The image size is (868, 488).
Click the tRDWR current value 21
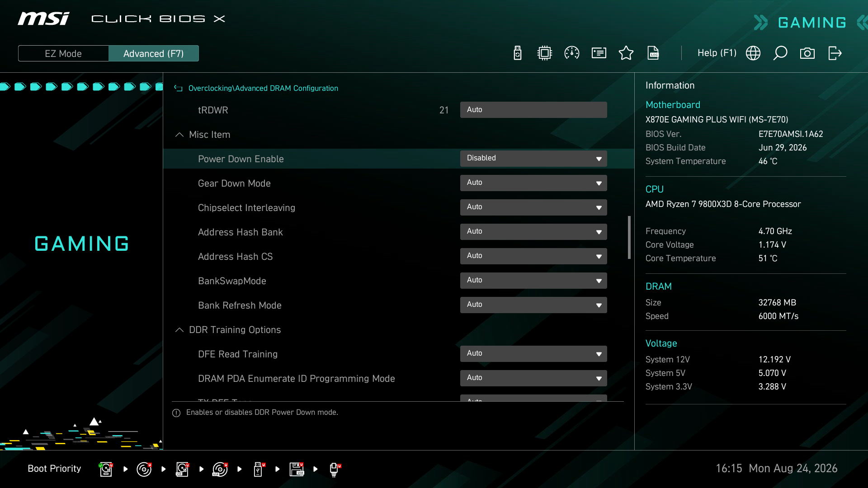pos(444,110)
